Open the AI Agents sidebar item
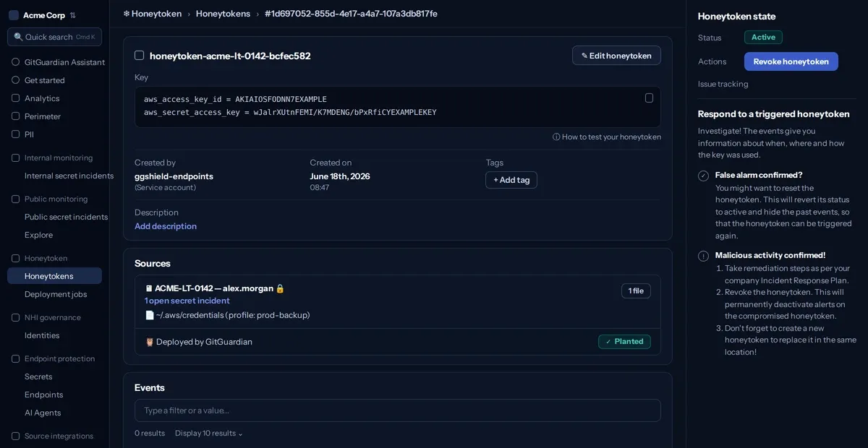This screenshot has width=868, height=448. [x=54, y=413]
